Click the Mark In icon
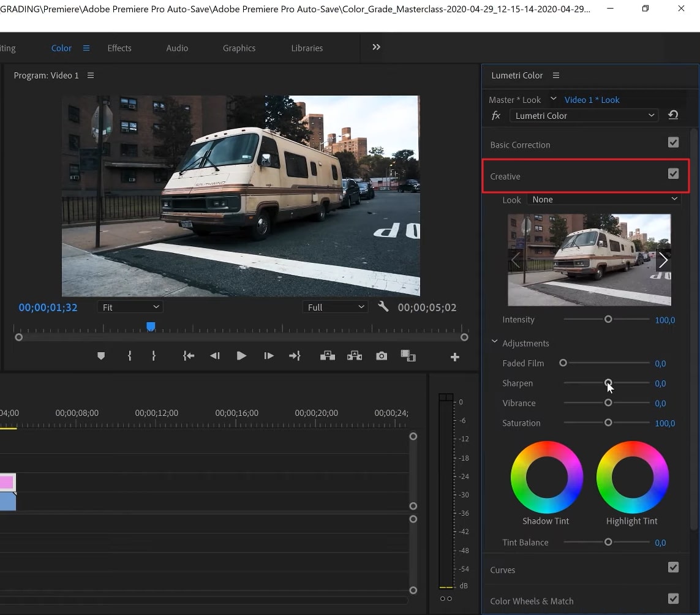Screen dimensions: 700x615 coord(129,355)
